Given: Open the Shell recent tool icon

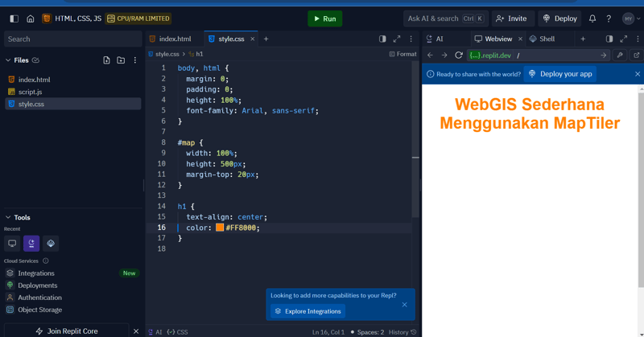Looking at the screenshot, I should 51,244.
